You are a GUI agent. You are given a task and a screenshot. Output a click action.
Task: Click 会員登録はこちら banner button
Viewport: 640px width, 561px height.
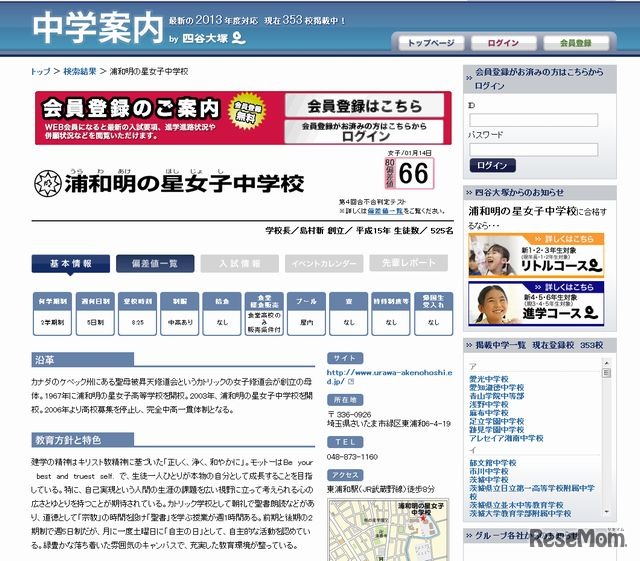click(x=364, y=106)
